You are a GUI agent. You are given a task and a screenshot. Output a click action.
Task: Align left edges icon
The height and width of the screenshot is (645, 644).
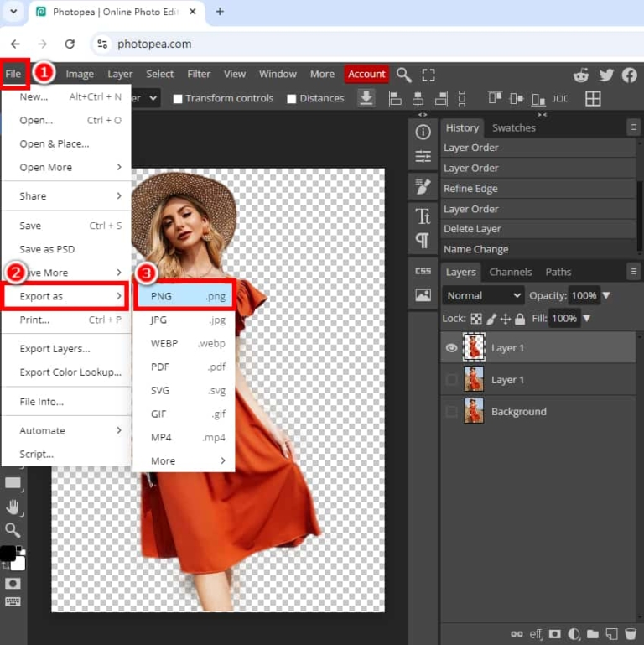(x=395, y=99)
